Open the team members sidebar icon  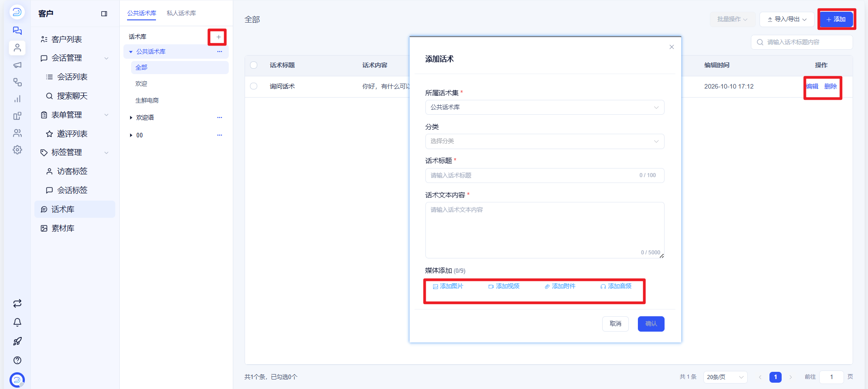point(17,133)
